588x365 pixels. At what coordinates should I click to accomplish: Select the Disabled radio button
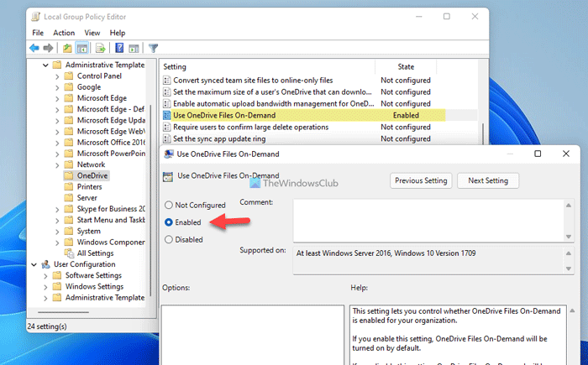tap(169, 239)
